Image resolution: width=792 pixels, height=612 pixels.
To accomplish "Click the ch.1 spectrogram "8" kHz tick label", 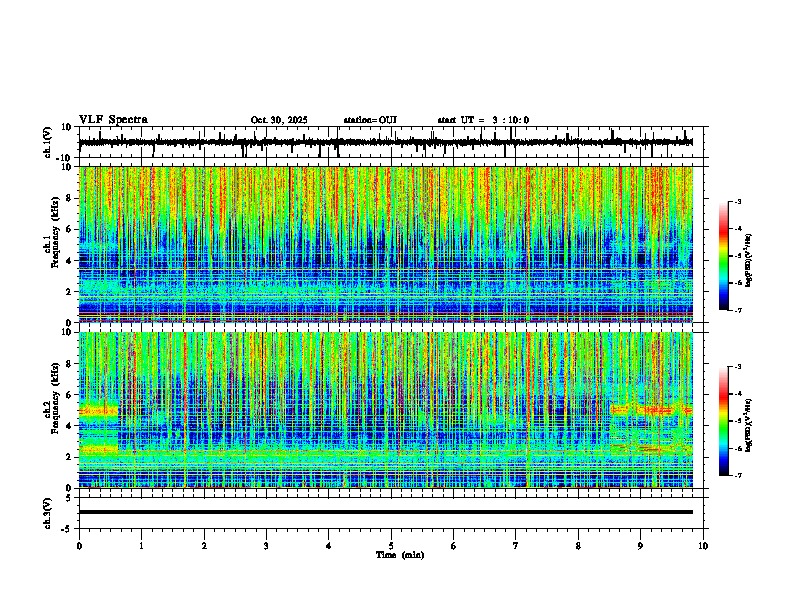I will 69,198.
